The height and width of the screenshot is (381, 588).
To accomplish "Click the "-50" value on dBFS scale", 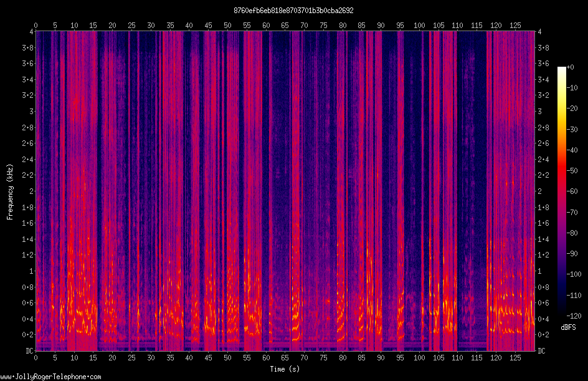I will point(572,171).
